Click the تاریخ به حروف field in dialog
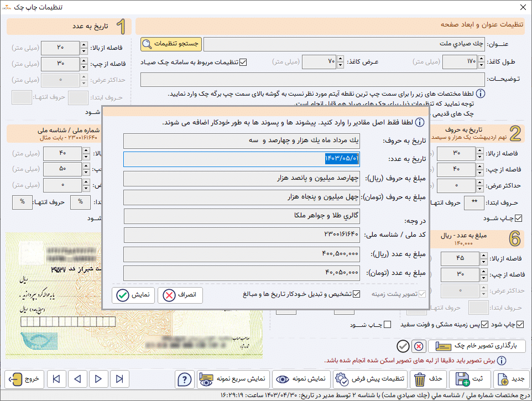532x401 pixels. coord(241,141)
